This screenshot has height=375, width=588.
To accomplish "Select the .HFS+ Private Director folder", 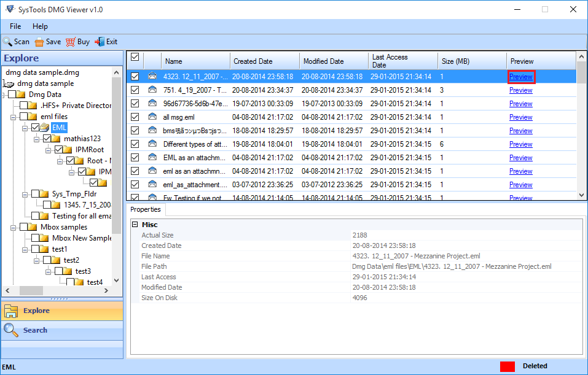I will [x=76, y=106].
